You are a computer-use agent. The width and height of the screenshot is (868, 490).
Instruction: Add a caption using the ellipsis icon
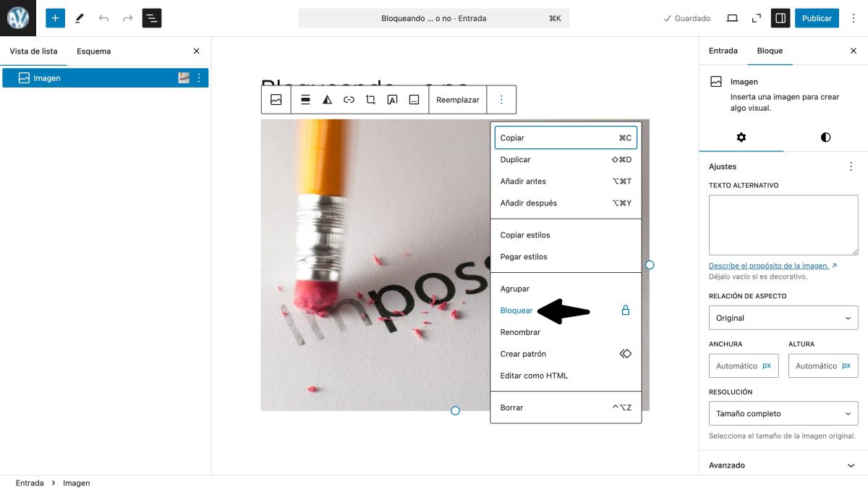[414, 99]
